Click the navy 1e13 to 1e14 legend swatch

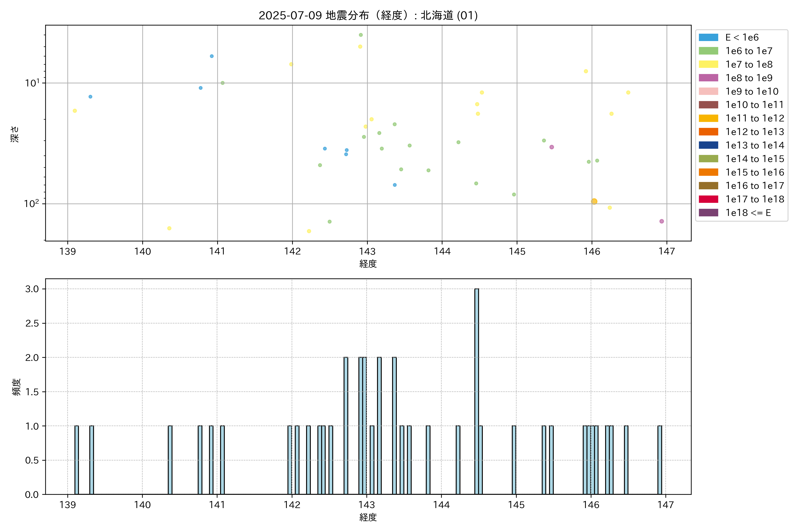708,145
